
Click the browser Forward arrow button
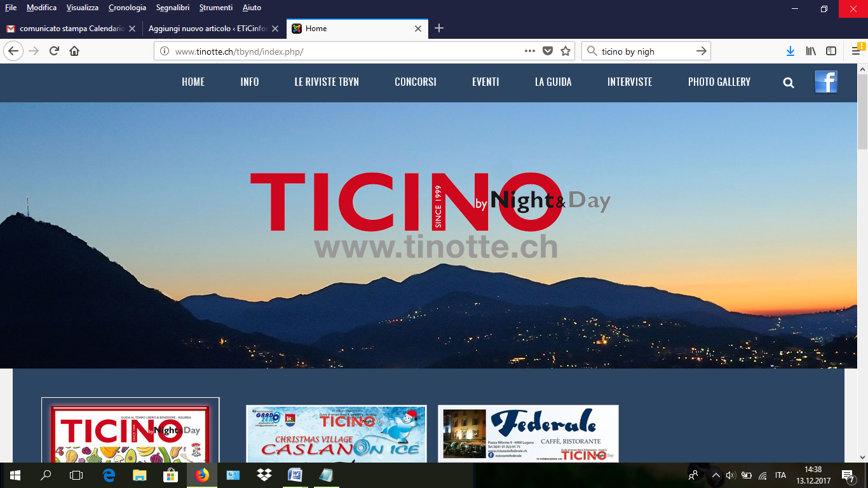[x=34, y=51]
